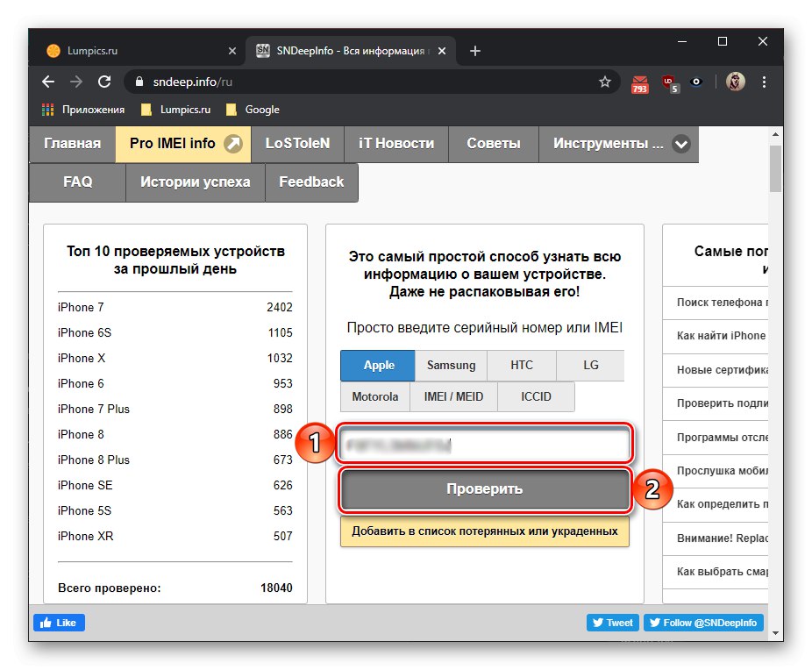Open the Feedback menu item
Screen dimensions: 812x670
coord(311,182)
